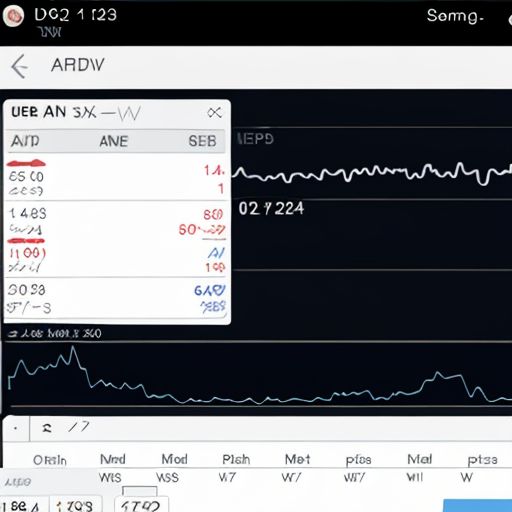The width and height of the screenshot is (512, 512).
Task: Open the round profile avatar icon
Action: pos(13,16)
